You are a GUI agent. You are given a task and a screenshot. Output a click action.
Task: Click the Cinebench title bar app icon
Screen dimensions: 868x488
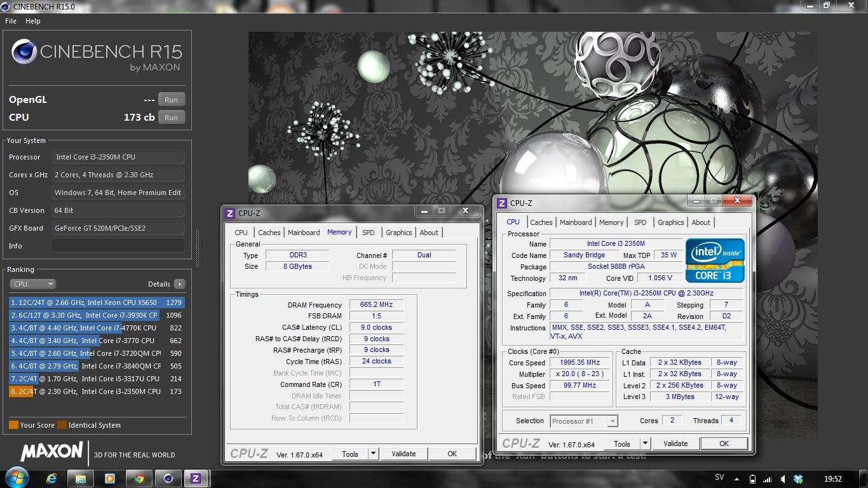point(6,6)
